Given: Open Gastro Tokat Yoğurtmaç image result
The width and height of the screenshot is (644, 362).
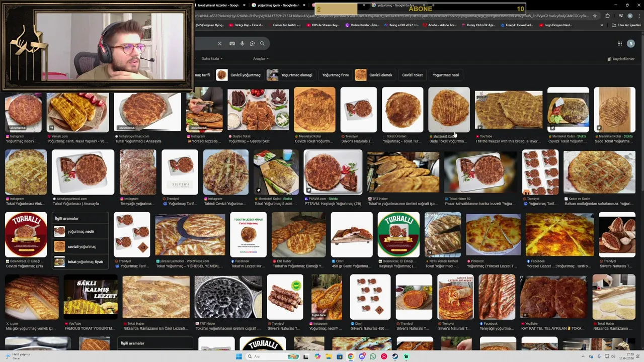Looking at the screenshot, I should click(x=258, y=110).
